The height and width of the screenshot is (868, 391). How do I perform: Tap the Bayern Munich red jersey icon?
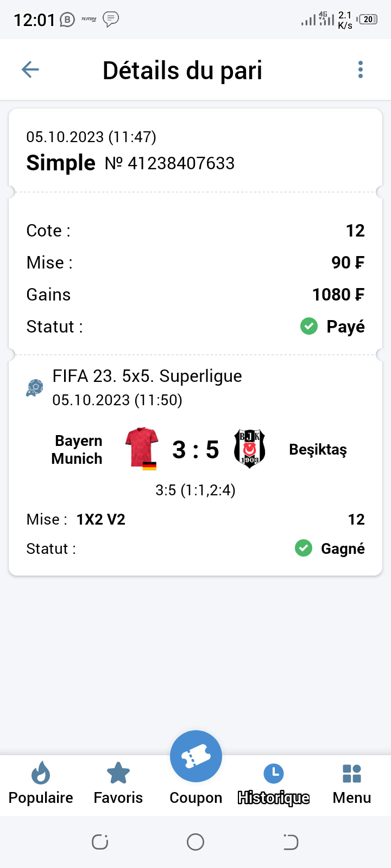coord(142,448)
